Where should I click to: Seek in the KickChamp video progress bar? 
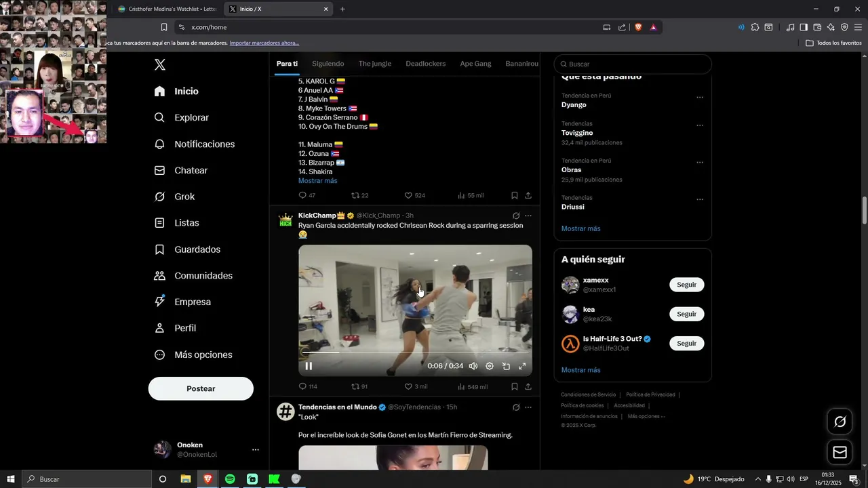(x=415, y=352)
